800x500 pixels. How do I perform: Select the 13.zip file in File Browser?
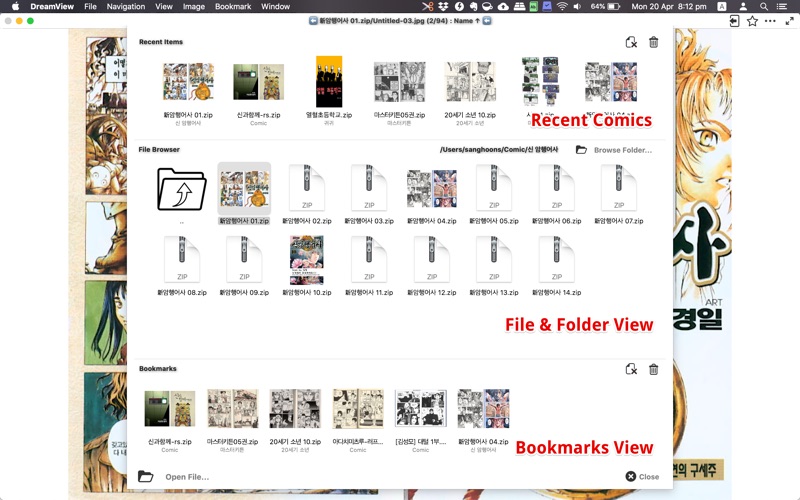[x=494, y=259]
